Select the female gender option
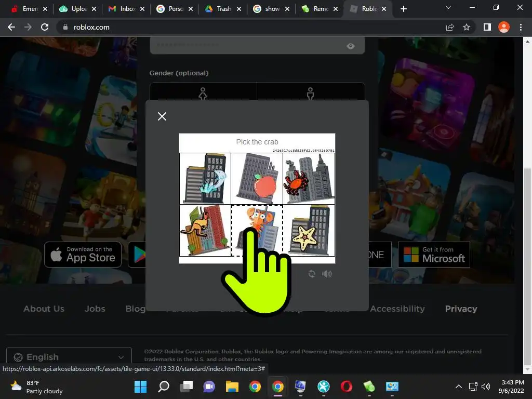Viewport: 532px width, 399px height. point(203,92)
